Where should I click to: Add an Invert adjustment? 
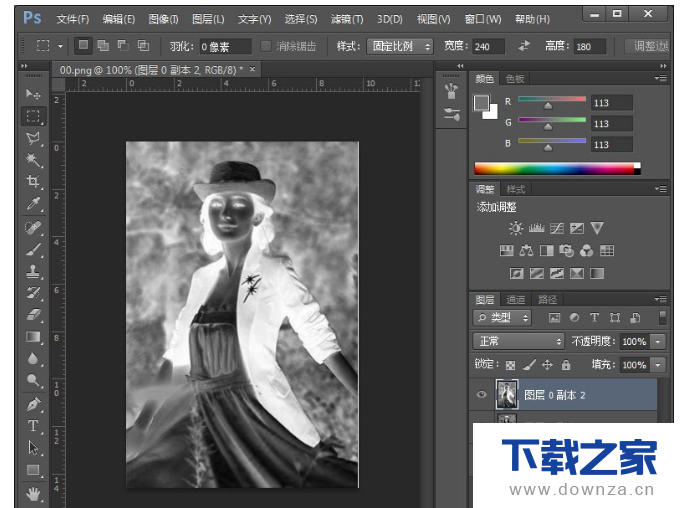(517, 273)
